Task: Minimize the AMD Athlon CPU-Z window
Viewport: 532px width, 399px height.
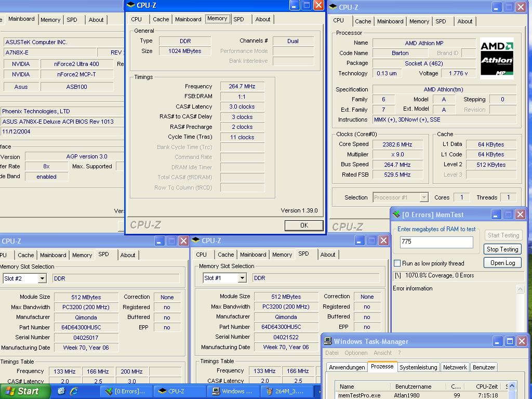Action: click(496, 7)
